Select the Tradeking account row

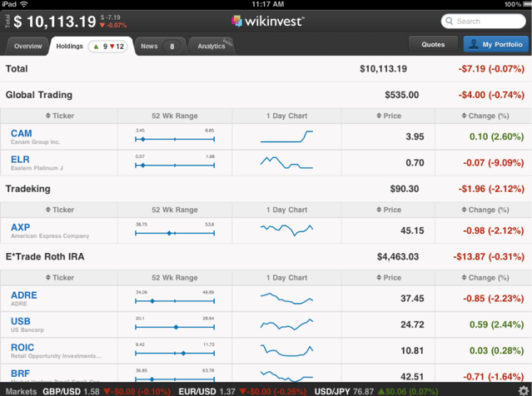point(266,189)
